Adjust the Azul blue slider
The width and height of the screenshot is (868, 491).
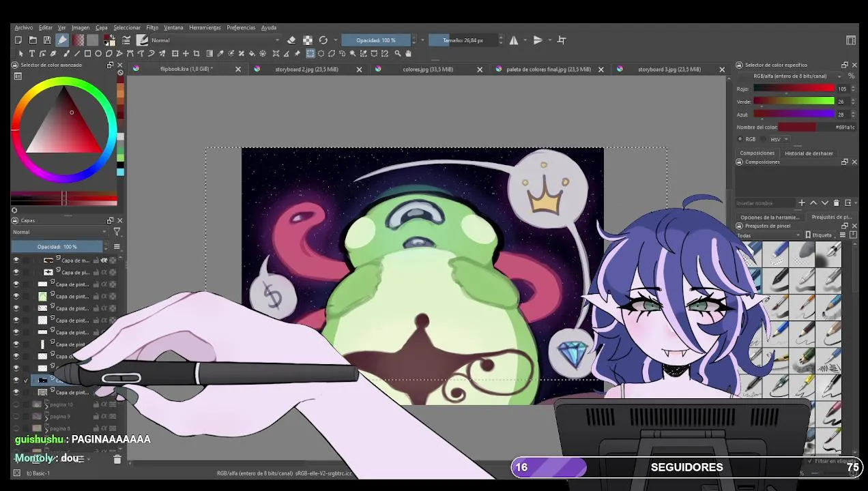(x=794, y=115)
